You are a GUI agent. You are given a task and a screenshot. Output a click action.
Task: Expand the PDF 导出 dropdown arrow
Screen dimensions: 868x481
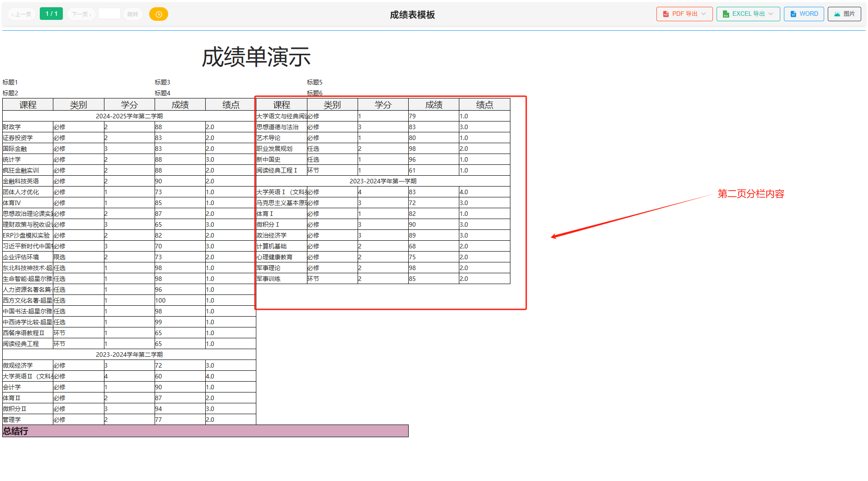(x=703, y=14)
